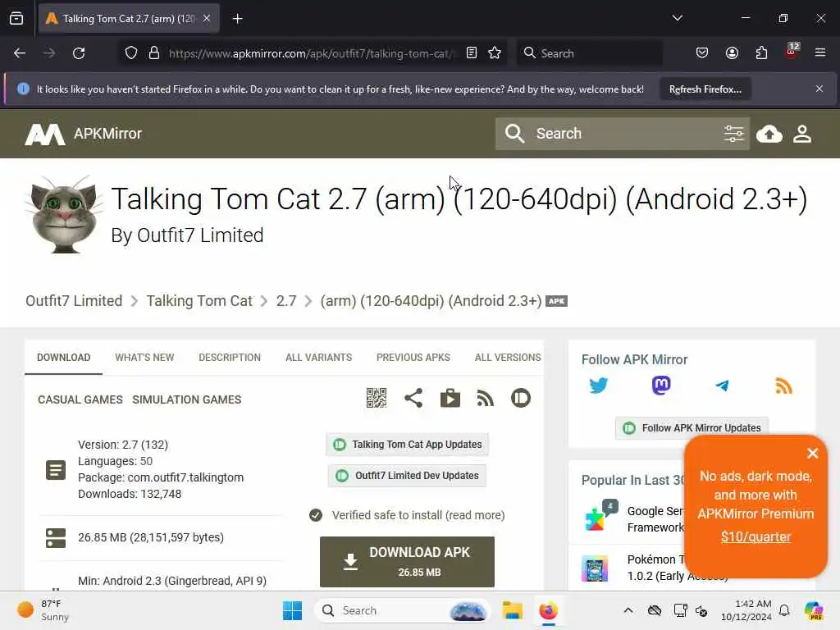This screenshot has width=840, height=630.
Task: Click the URL address bar
Action: (x=313, y=53)
